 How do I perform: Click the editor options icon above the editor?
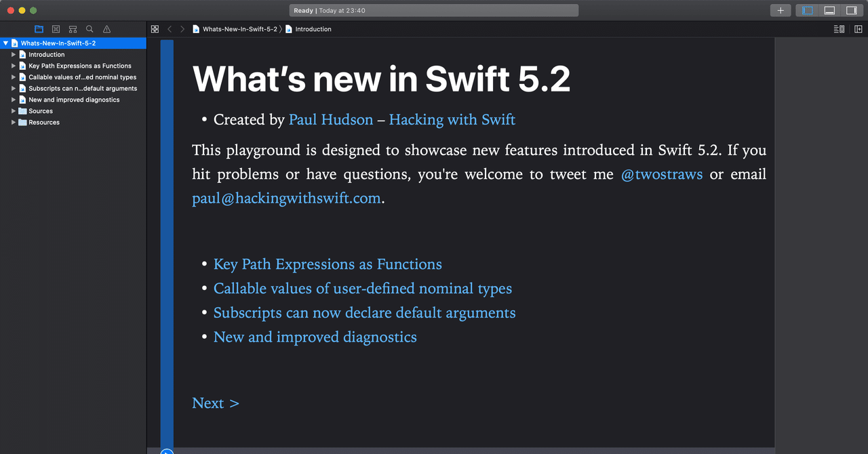coord(838,28)
